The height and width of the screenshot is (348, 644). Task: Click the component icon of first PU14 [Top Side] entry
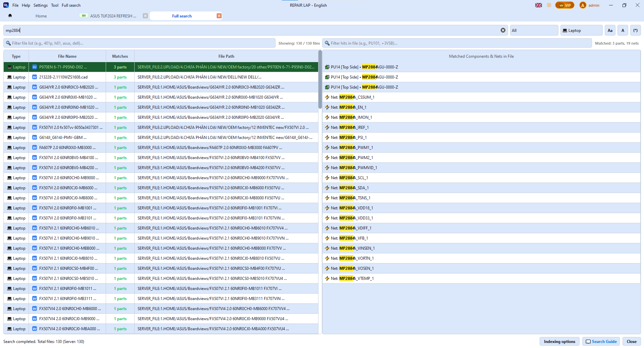(327, 67)
